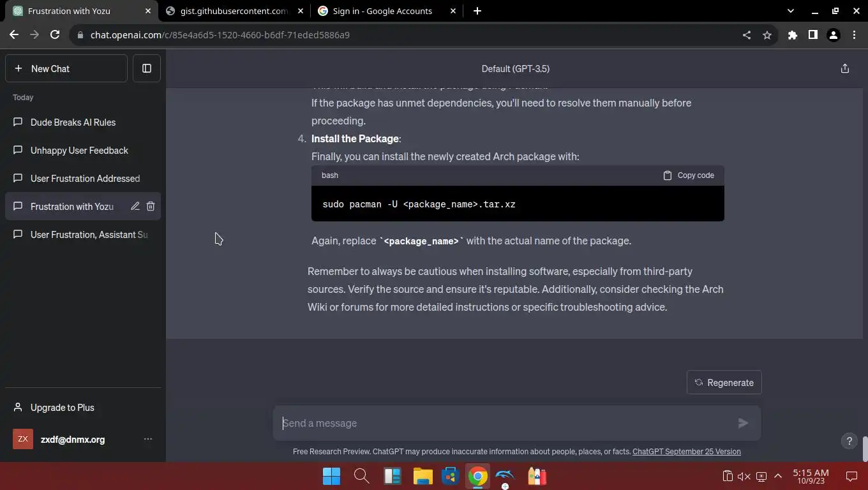The width and height of the screenshot is (868, 490).
Task: Open the Windows Start menu
Action: (331, 477)
